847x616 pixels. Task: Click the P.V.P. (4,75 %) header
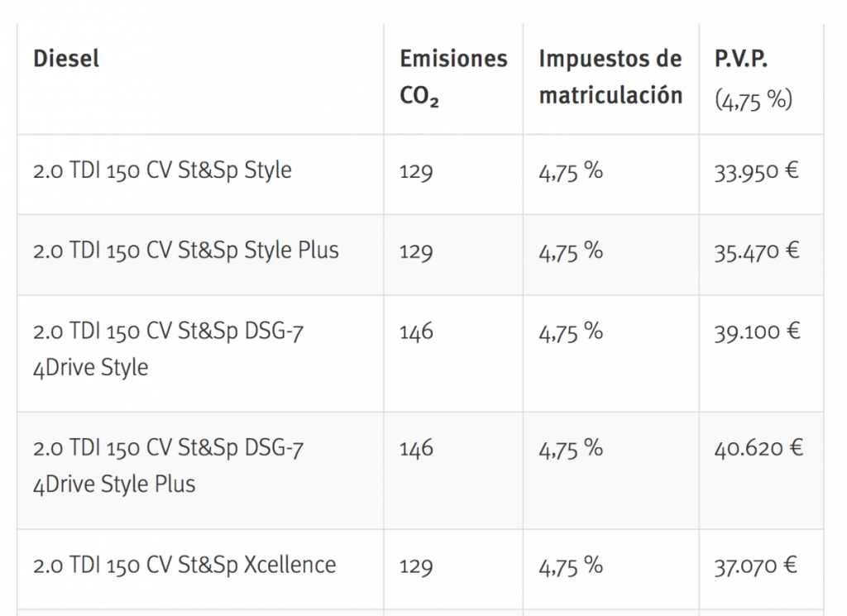coord(754,79)
